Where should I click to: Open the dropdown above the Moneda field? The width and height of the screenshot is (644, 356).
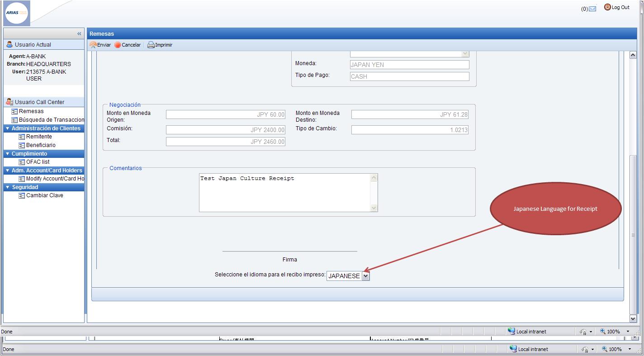coord(465,54)
